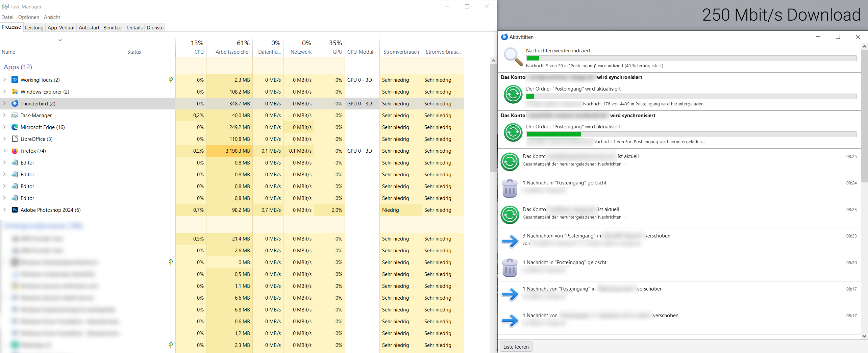Click trash icon for message deleted at 08:24
The image size is (868, 353).
click(x=510, y=188)
